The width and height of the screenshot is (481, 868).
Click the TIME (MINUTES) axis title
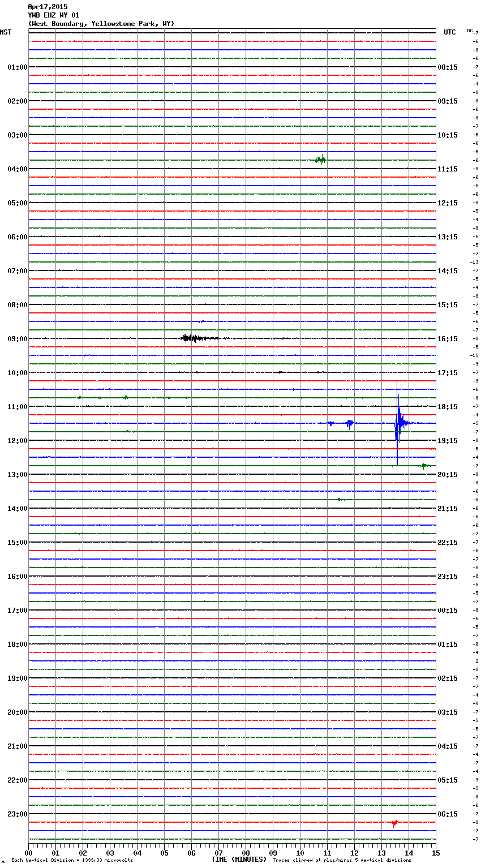pyautogui.click(x=239, y=860)
